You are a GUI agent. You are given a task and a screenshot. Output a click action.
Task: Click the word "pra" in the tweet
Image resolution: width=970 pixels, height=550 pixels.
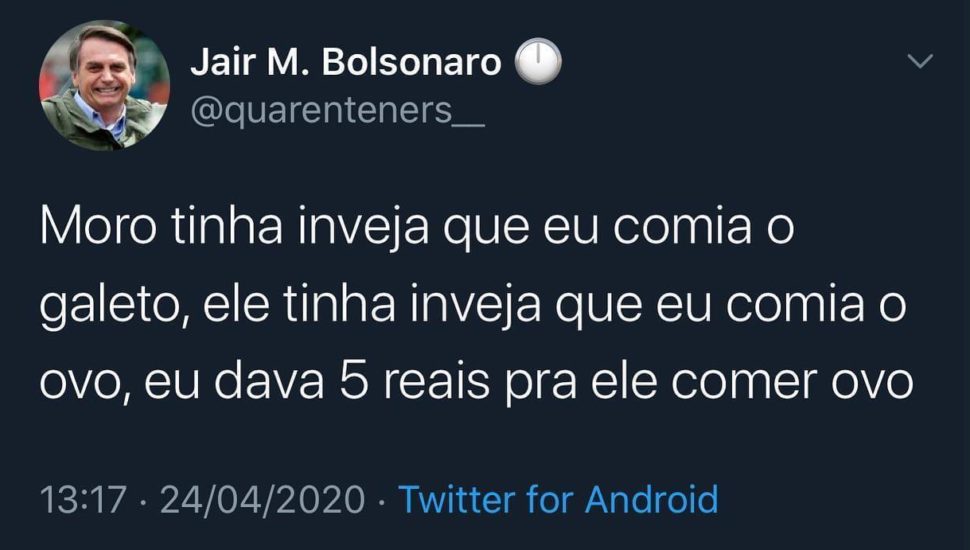pos(548,383)
